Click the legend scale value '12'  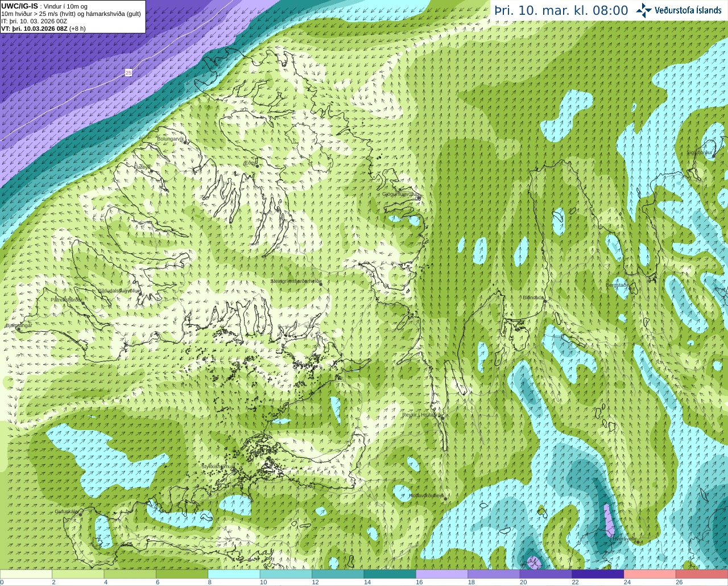315,583
